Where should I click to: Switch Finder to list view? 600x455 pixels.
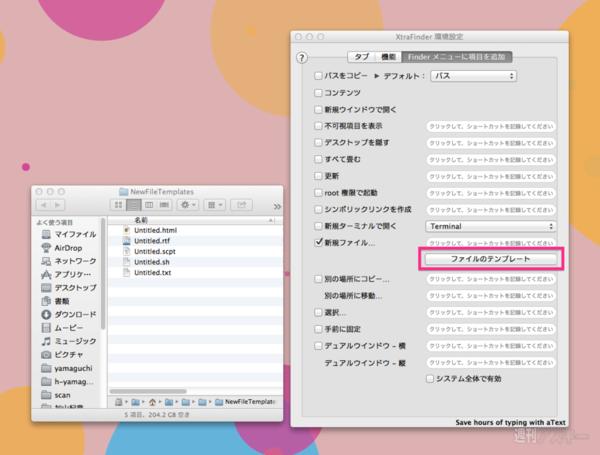click(x=134, y=205)
